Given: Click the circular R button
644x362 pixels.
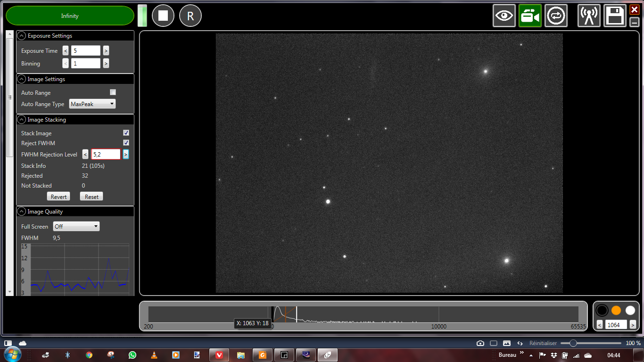Looking at the screenshot, I should [x=190, y=16].
